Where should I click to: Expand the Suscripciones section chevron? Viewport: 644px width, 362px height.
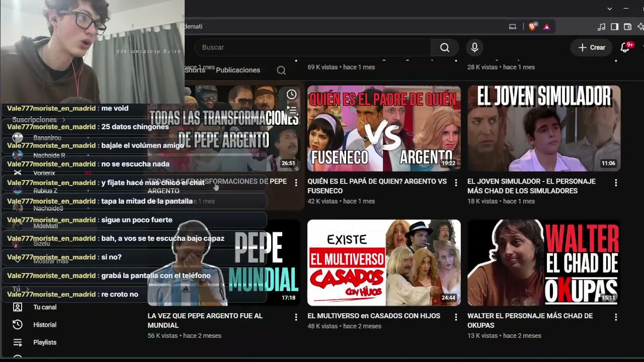pyautogui.click(x=64, y=120)
